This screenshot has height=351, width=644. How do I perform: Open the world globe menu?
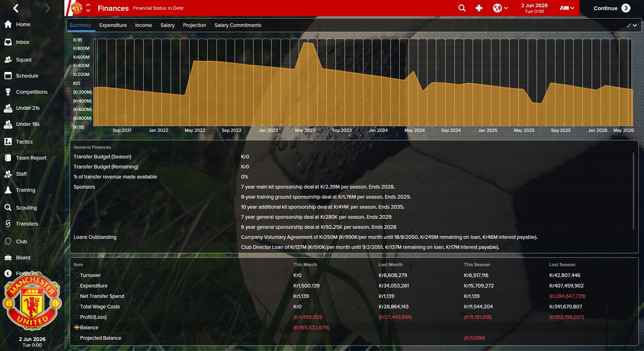[500, 8]
